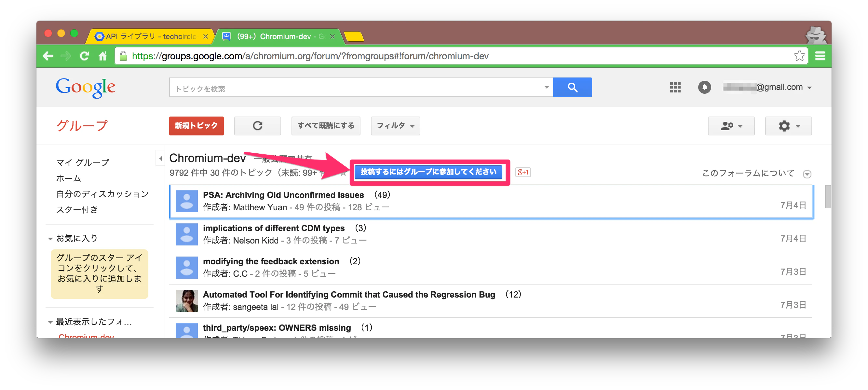Open ホーム in sidebar
Viewport: 868px width, 390px height.
[68, 178]
